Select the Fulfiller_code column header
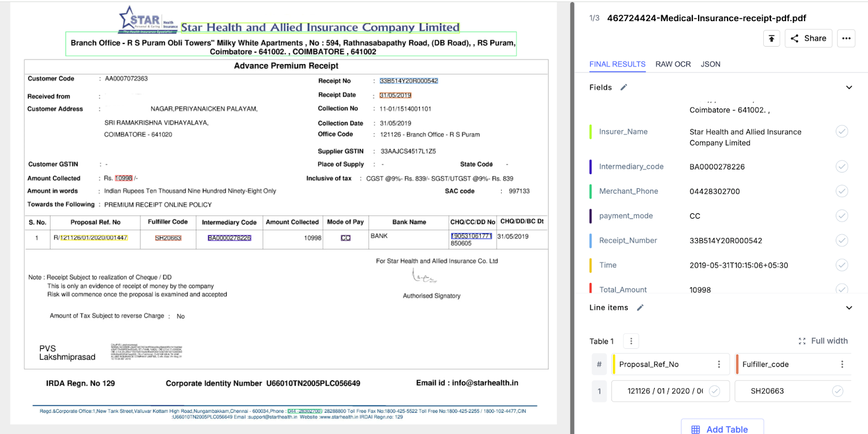This screenshot has width=868, height=434. pyautogui.click(x=793, y=365)
